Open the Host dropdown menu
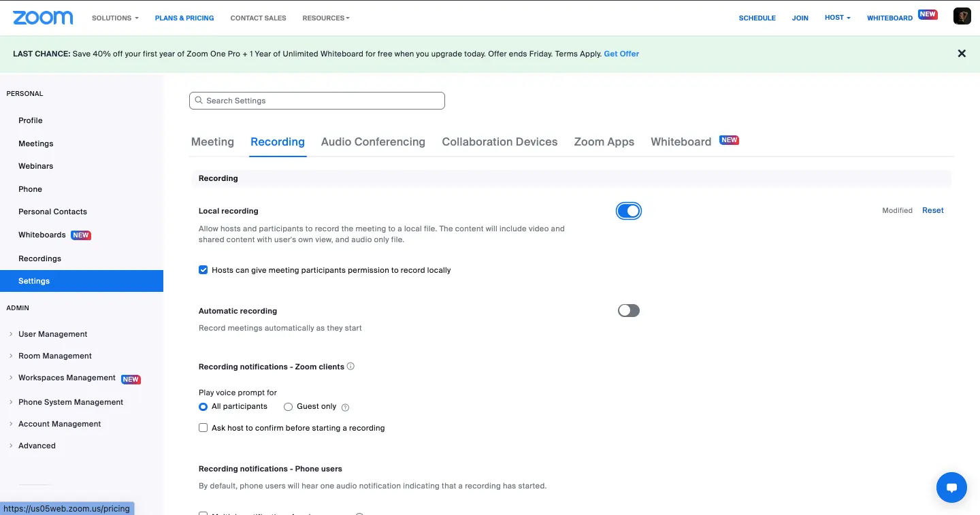980x515 pixels. point(836,17)
